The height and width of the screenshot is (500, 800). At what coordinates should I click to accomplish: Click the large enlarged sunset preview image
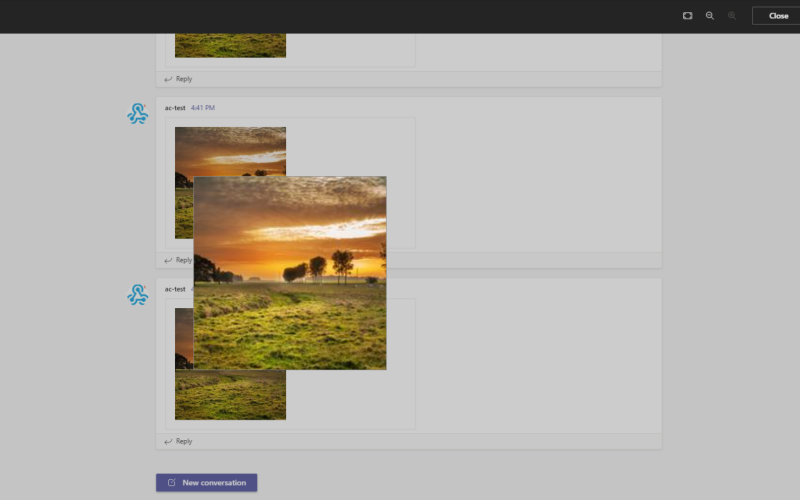[290, 273]
